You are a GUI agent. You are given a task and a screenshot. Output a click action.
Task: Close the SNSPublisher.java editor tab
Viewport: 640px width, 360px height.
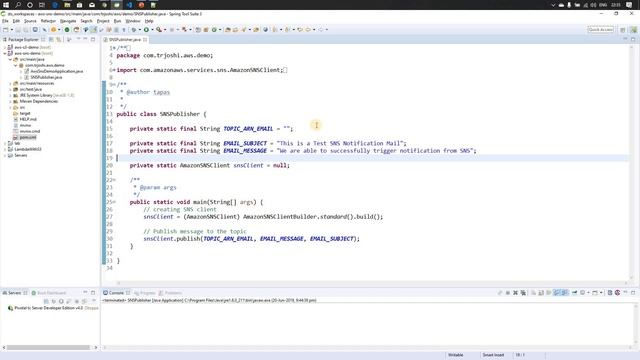tap(145, 40)
